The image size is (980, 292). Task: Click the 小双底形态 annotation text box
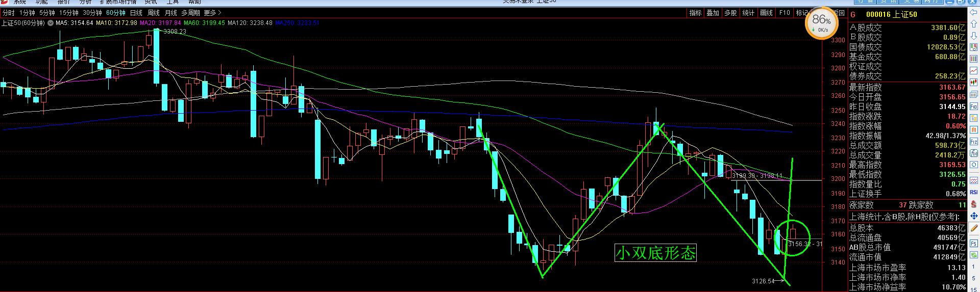coord(656,253)
